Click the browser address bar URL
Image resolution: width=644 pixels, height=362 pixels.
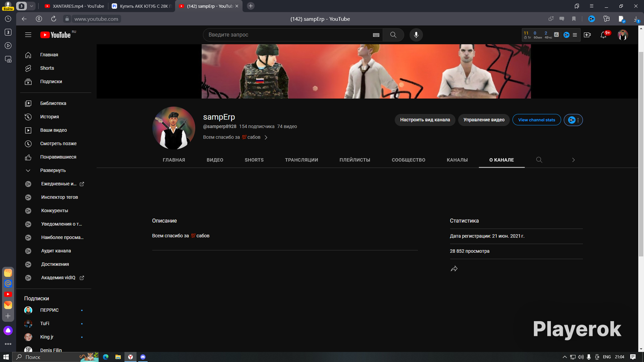[x=96, y=19]
